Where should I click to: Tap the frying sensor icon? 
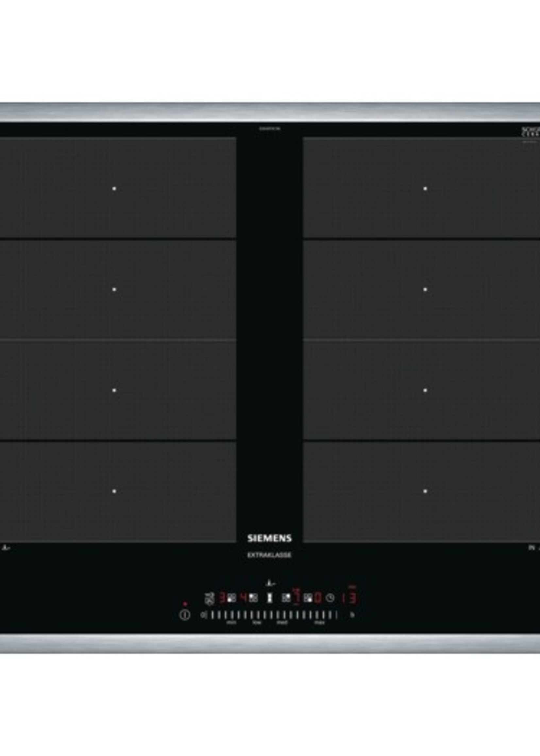point(210,599)
